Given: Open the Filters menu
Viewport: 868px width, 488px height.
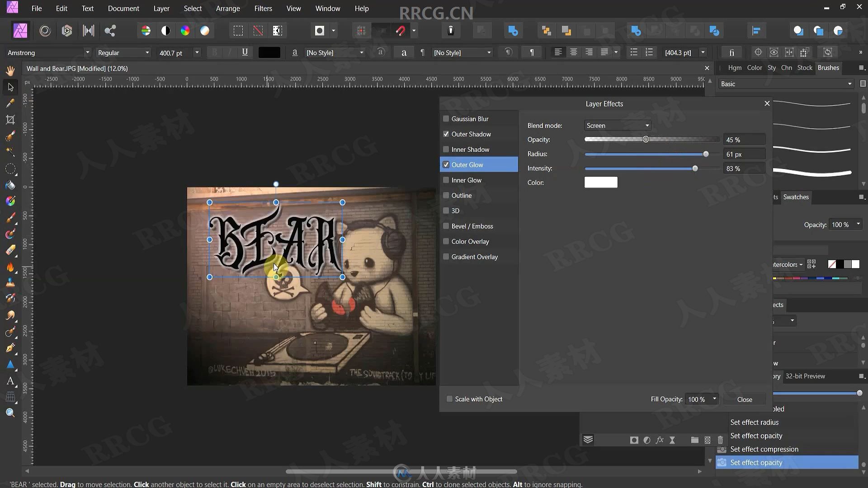Looking at the screenshot, I should click(x=263, y=9).
